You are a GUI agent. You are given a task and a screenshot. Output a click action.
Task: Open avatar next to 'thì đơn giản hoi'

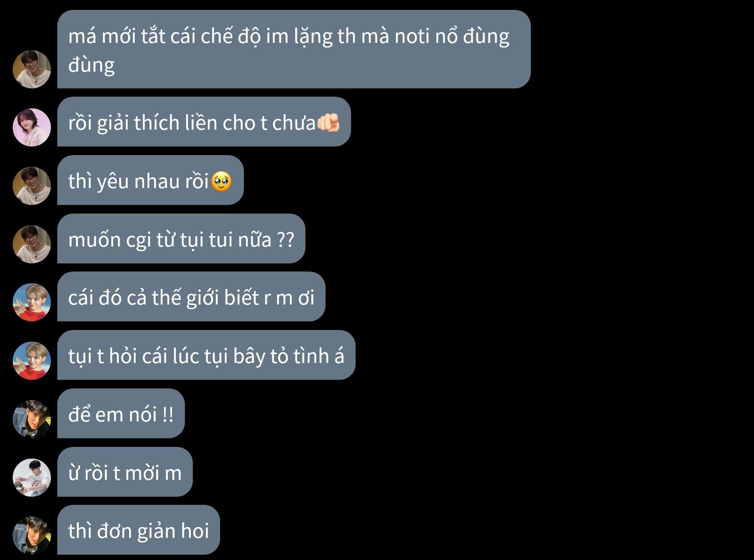point(32,535)
